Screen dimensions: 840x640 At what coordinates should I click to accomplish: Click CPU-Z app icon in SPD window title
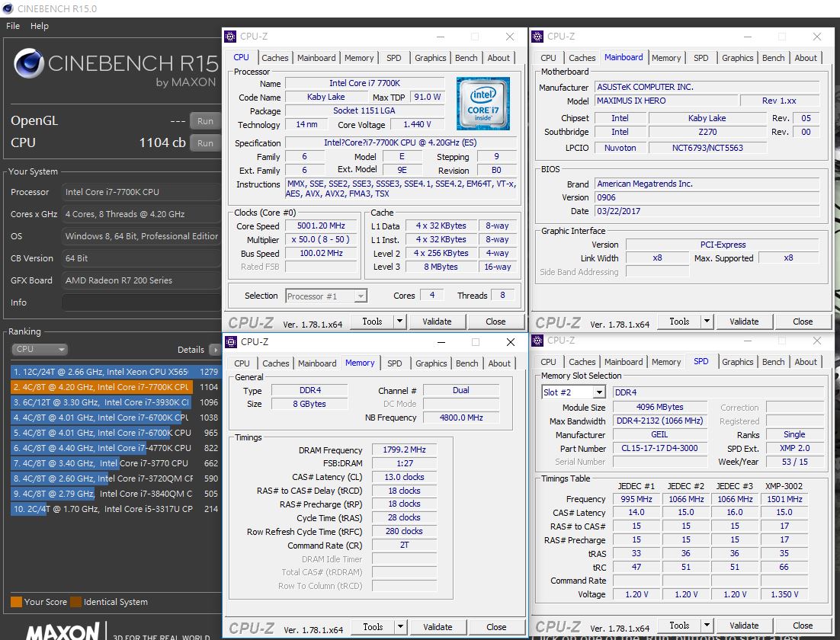537,341
